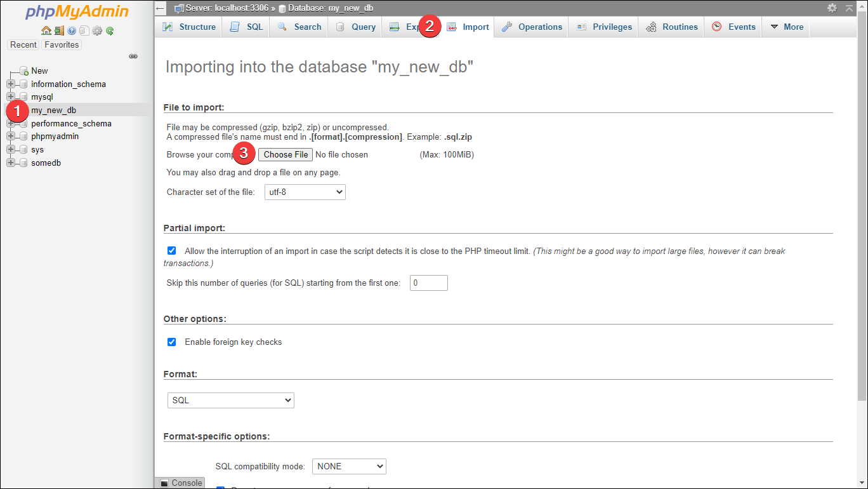Click the database icon next to mysql
The image size is (868, 489).
coord(23,97)
